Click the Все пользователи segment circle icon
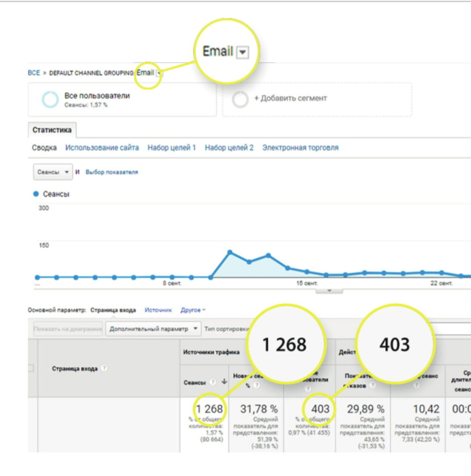Image resolution: width=471 pixels, height=476 pixels. [x=50, y=99]
